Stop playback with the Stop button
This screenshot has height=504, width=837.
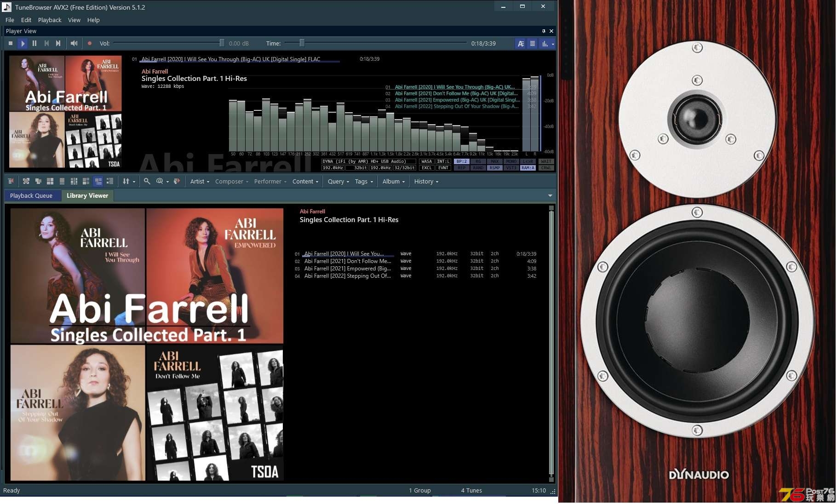[11, 43]
